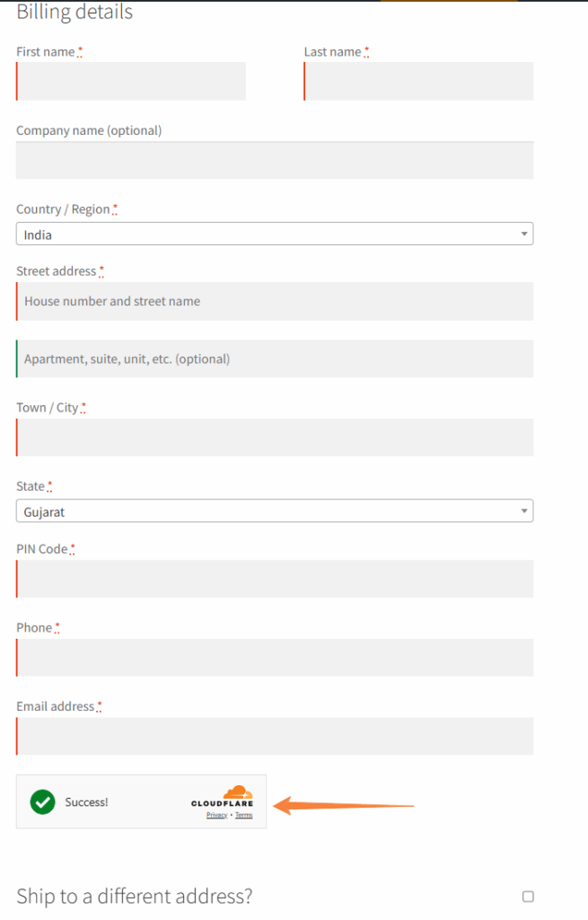This screenshot has height=920, width=588.
Task: Open the Cloudflare Terms link
Action: click(244, 815)
